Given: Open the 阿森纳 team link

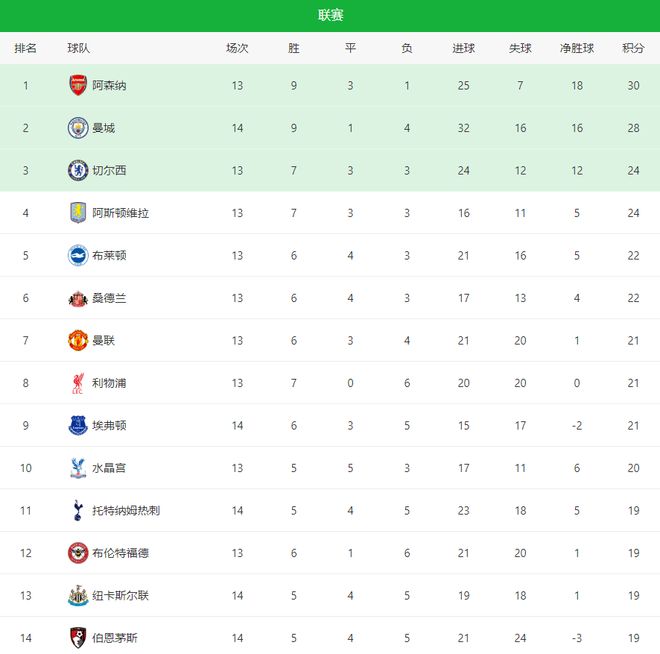Looking at the screenshot, I should tap(109, 86).
